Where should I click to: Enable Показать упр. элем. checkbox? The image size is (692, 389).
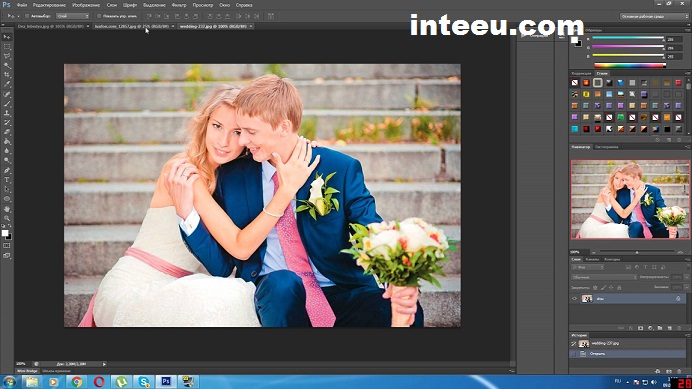(x=99, y=16)
